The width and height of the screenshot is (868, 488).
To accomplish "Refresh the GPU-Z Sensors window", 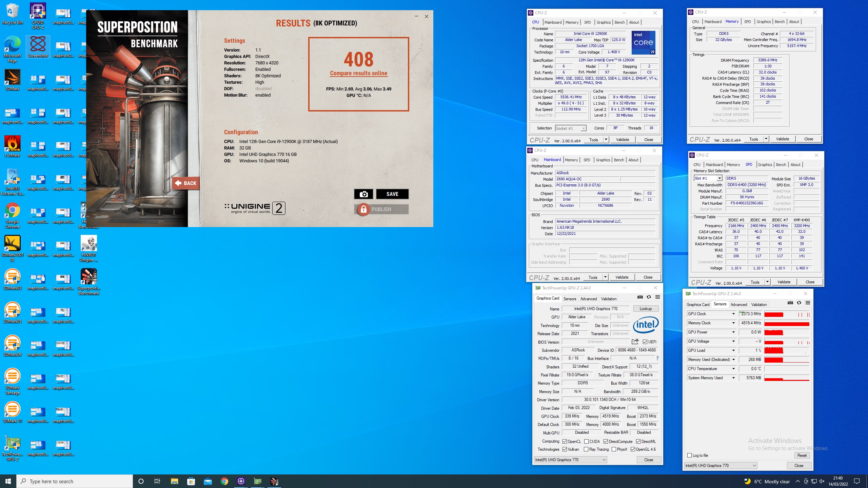I will [x=799, y=303].
